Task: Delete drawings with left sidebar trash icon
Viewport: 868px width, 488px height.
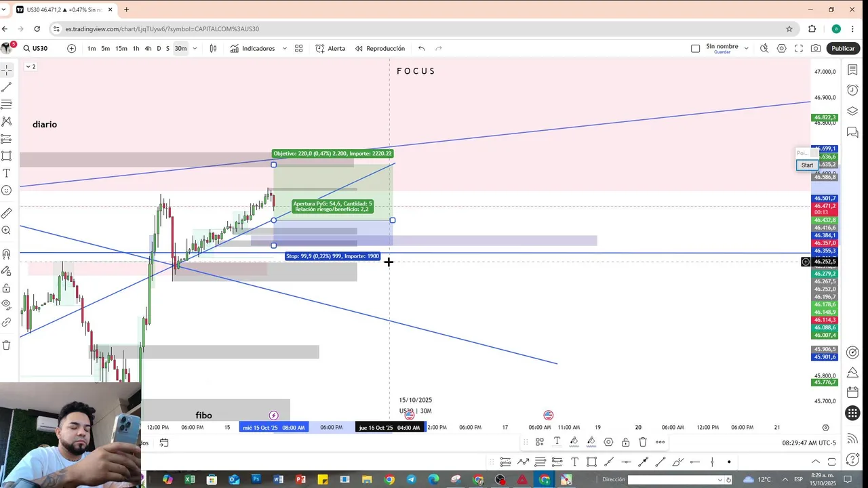Action: click(x=7, y=345)
